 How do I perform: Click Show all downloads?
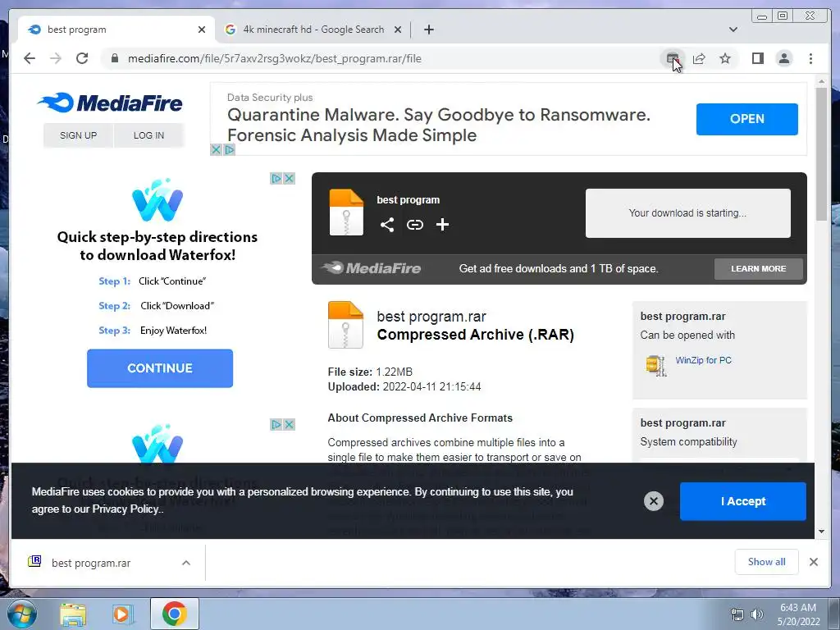pyautogui.click(x=767, y=562)
